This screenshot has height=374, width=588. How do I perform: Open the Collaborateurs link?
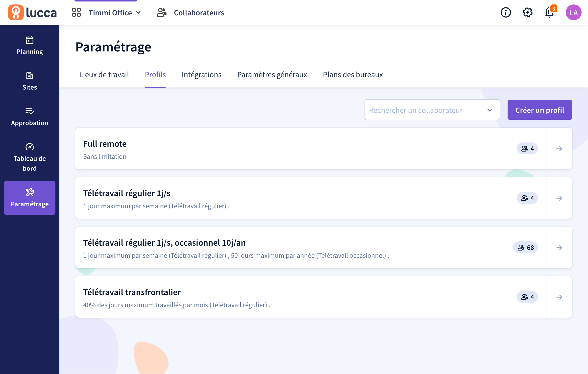199,13
